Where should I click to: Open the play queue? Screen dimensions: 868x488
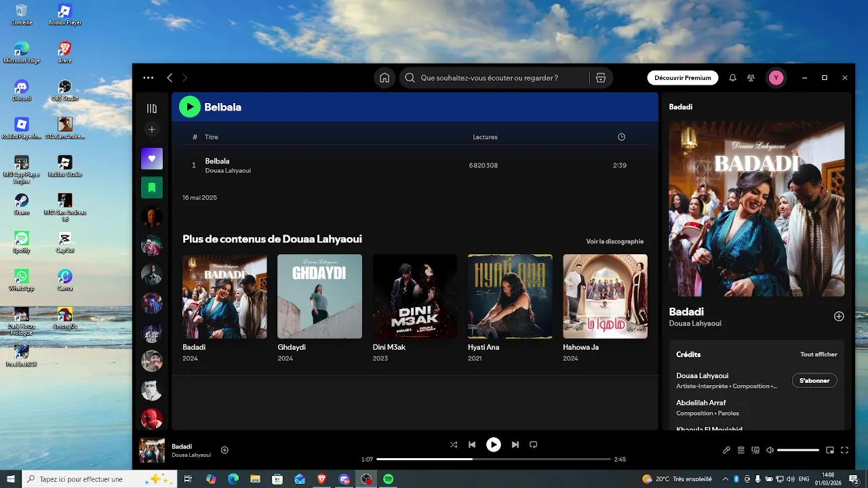tap(741, 450)
